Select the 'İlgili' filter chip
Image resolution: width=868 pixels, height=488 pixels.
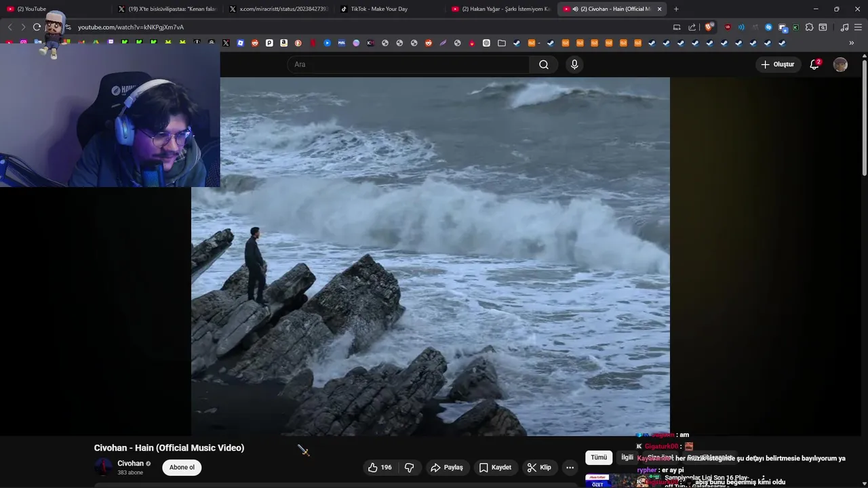[x=627, y=457]
